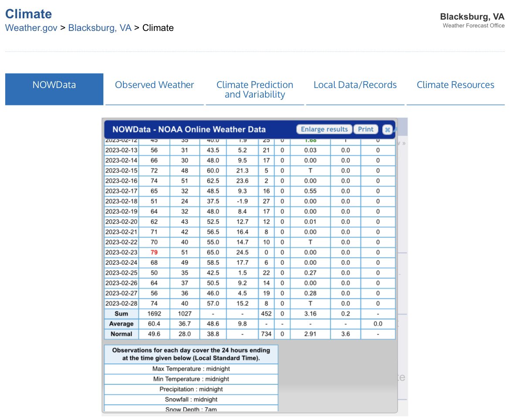Click the departure value -1.9
The width and height of the screenshot is (510, 420).
(242, 201)
